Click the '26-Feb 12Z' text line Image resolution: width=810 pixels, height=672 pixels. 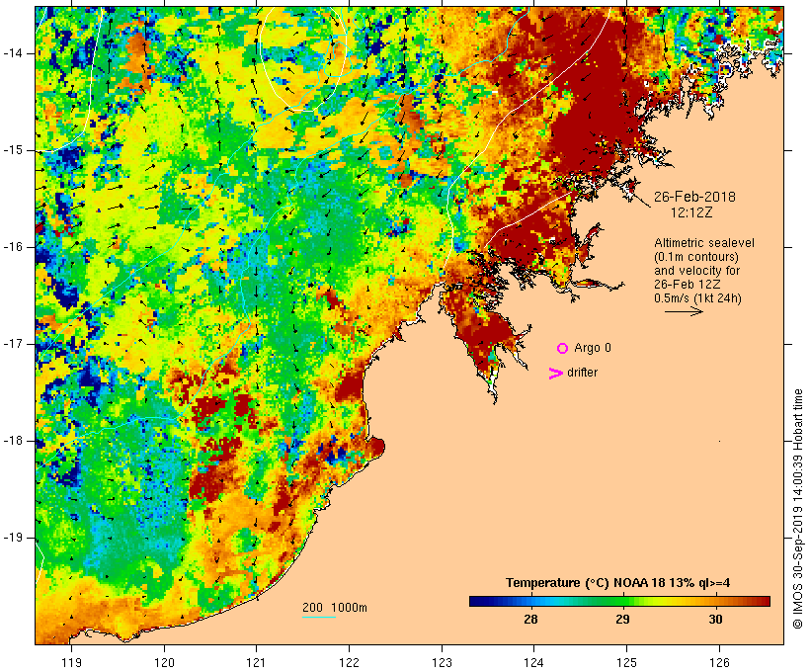(x=688, y=285)
